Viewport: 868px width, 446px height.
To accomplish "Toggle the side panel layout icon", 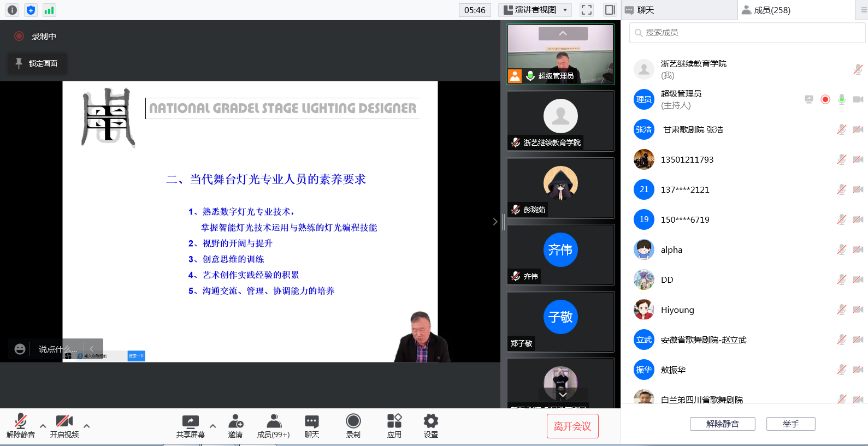I will pyautogui.click(x=610, y=10).
